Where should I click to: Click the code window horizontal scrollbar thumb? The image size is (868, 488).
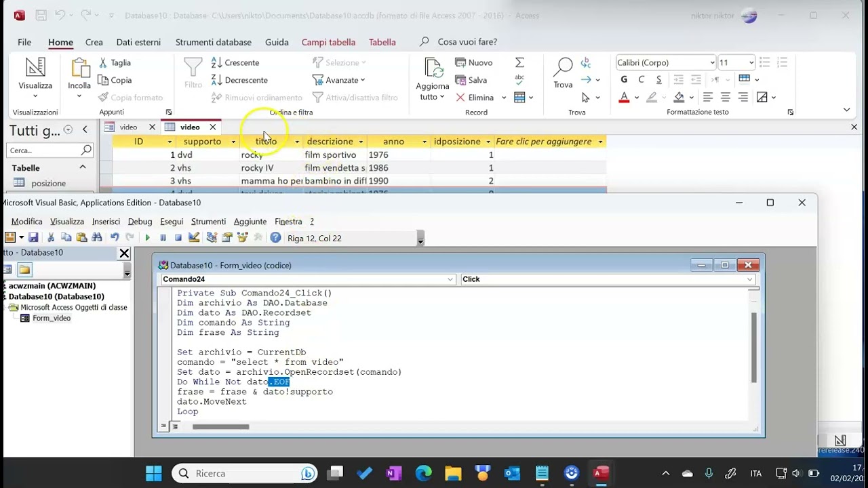[220, 426]
